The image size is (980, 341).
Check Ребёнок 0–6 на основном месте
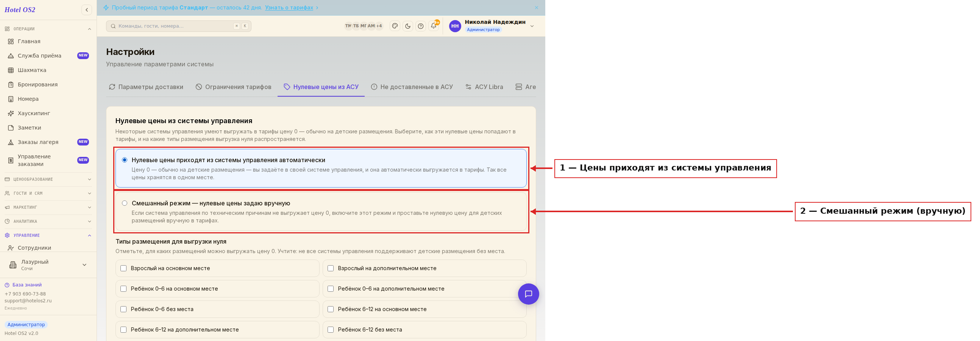point(123,289)
